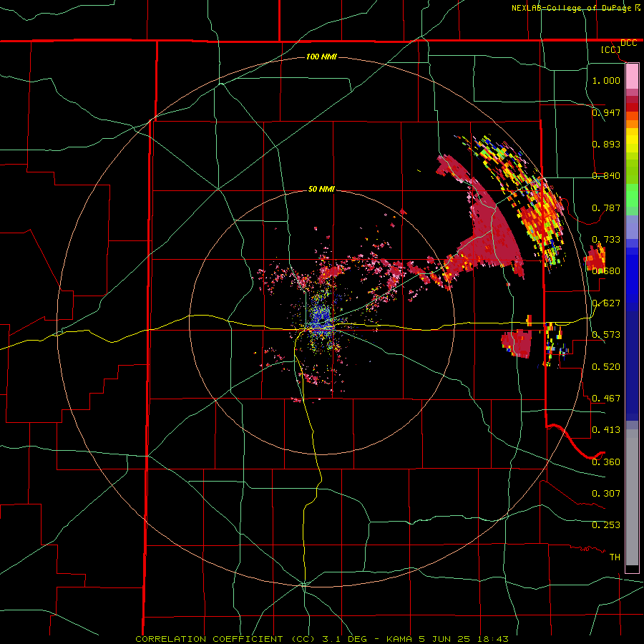Click the [CC] legend heading
644x644 pixels.
(x=610, y=49)
